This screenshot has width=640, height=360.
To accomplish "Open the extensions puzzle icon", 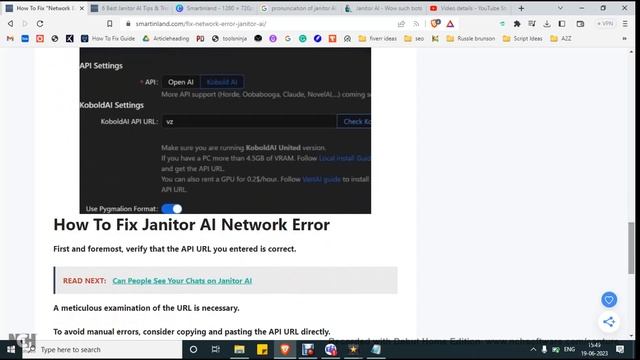I will point(517,24).
